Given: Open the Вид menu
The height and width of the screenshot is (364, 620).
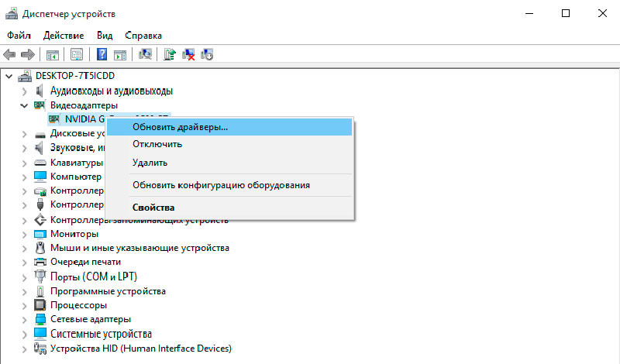Looking at the screenshot, I should (105, 36).
